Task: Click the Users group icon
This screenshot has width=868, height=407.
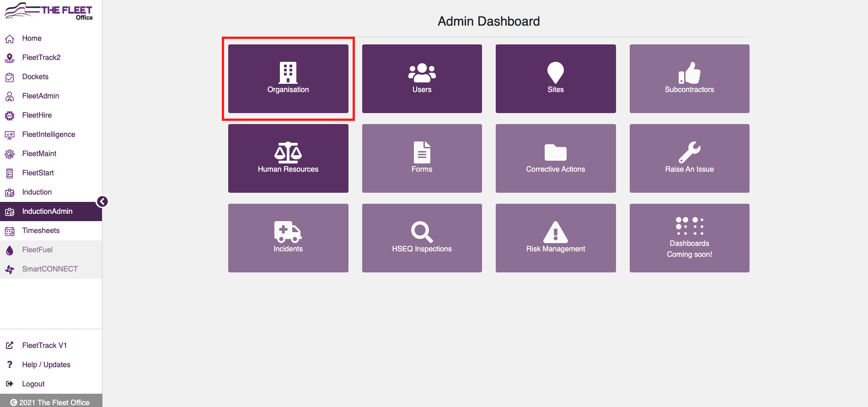Action: 422,72
